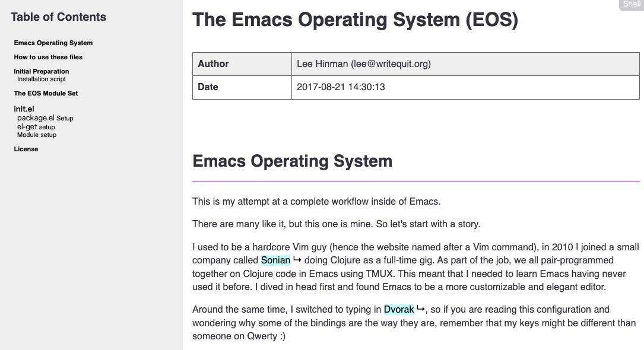The width and height of the screenshot is (644, 350).
Task: Go to Module setup
Action: tap(36, 135)
